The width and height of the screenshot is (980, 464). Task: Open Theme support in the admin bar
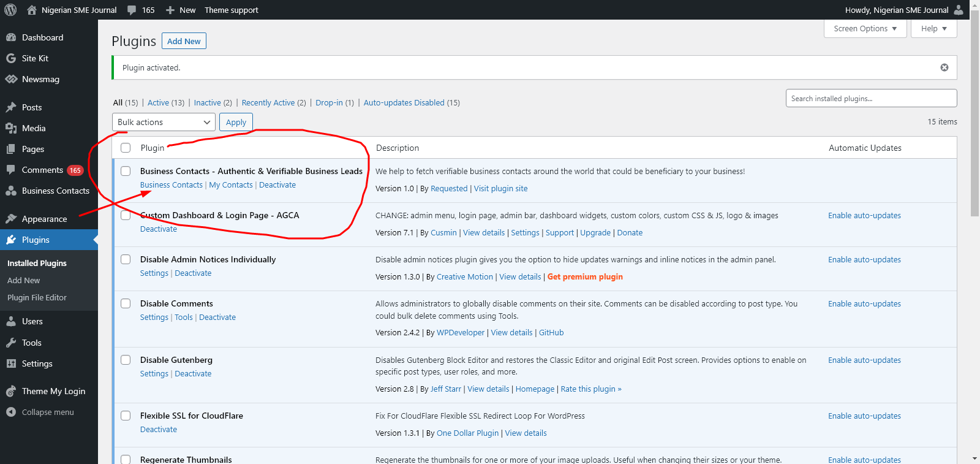[x=232, y=10]
